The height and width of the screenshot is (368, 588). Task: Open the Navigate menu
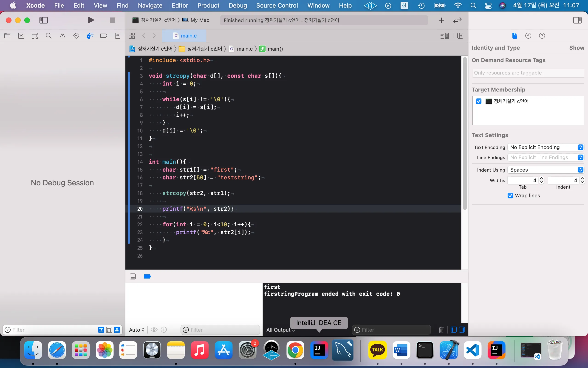[x=150, y=5]
